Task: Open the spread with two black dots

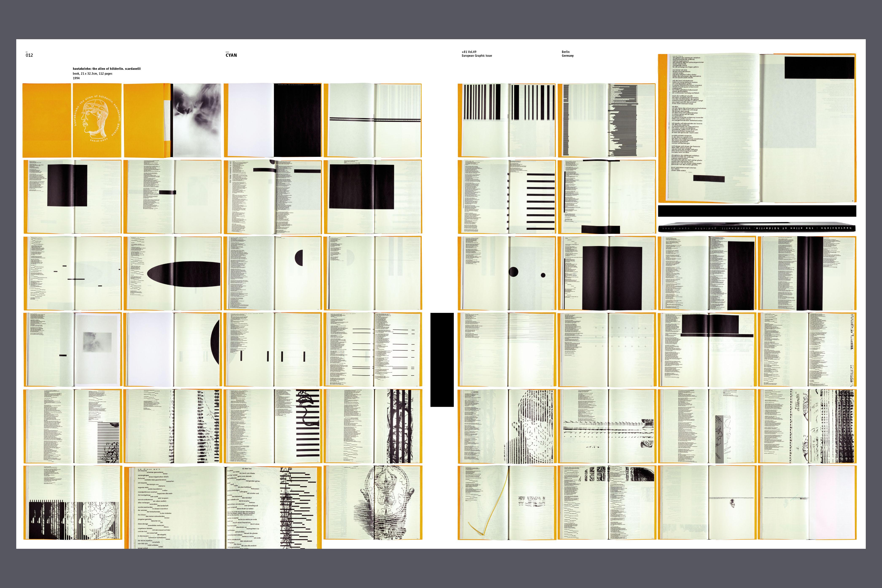Action: (507, 273)
